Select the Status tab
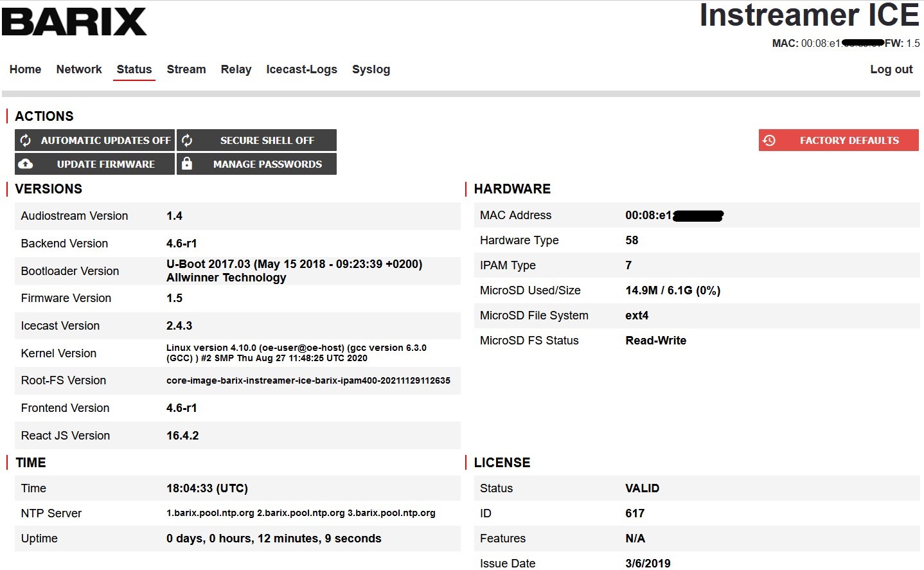 tap(134, 69)
